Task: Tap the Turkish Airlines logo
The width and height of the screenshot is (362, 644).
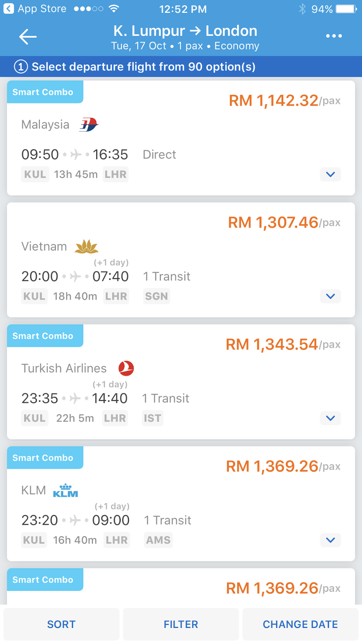Action: click(x=126, y=368)
